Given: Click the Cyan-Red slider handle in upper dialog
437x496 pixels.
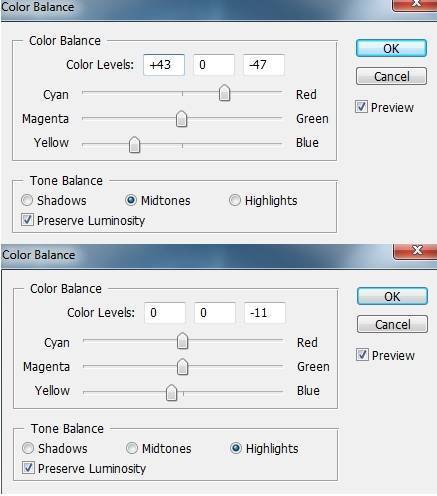Looking at the screenshot, I should (224, 93).
